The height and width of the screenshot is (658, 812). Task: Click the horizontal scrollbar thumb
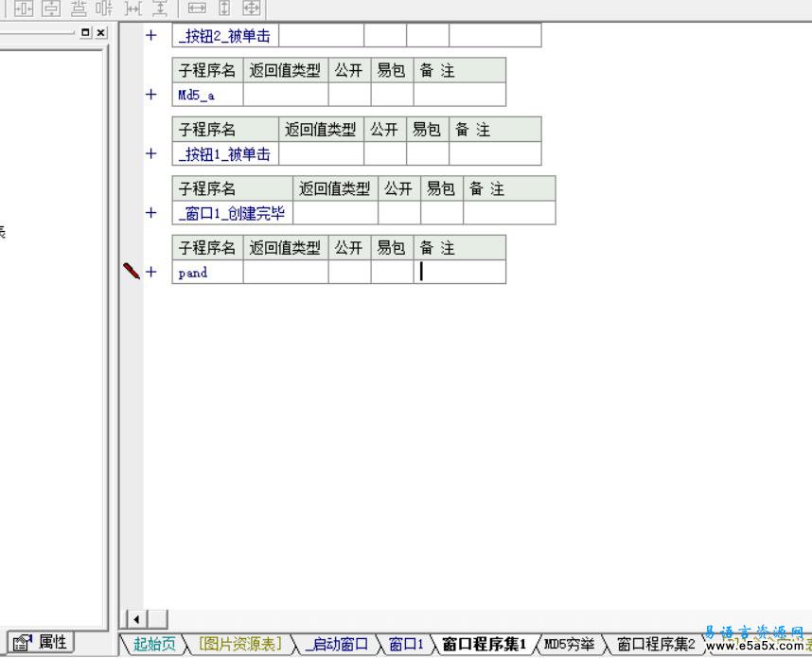click(158, 619)
